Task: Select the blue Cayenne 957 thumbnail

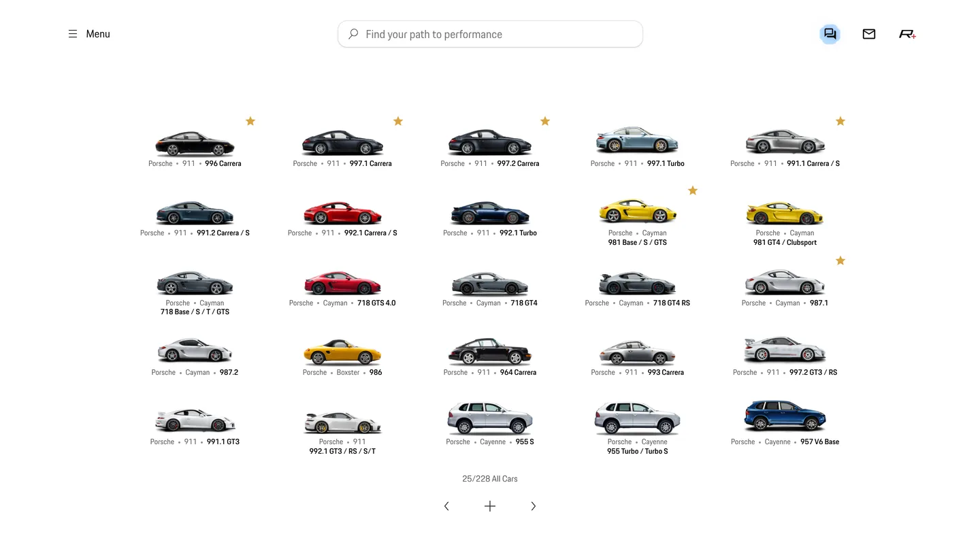Action: point(785,416)
